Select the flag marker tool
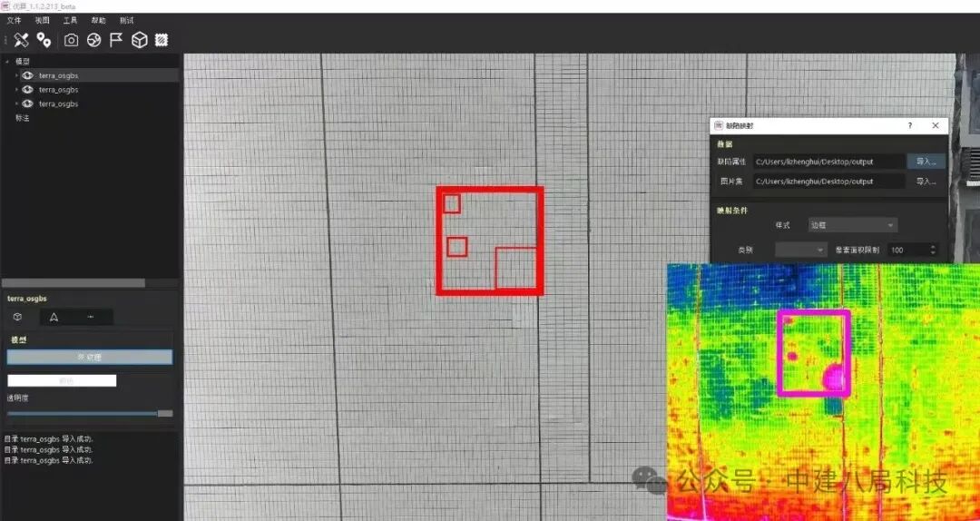 click(116, 40)
